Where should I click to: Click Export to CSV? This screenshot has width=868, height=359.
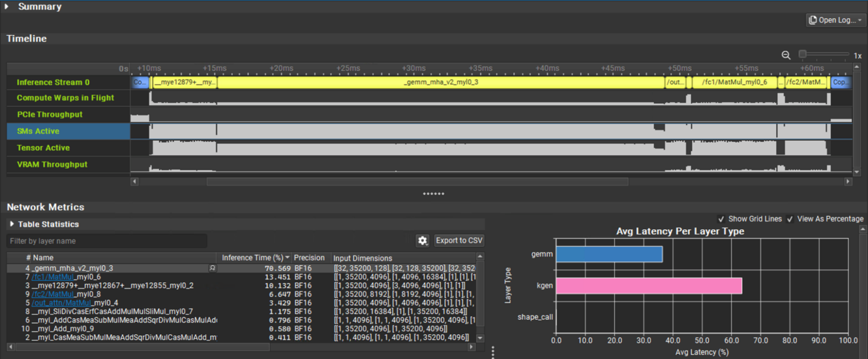click(x=458, y=240)
